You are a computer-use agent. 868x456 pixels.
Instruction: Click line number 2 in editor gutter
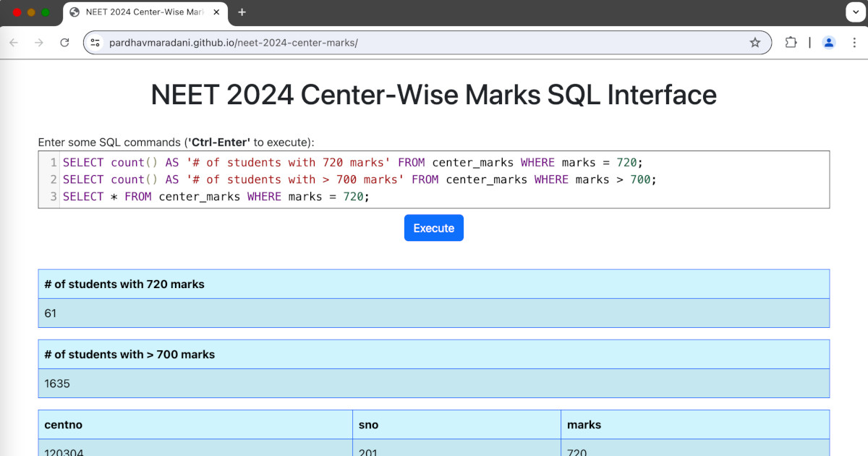pyautogui.click(x=54, y=180)
